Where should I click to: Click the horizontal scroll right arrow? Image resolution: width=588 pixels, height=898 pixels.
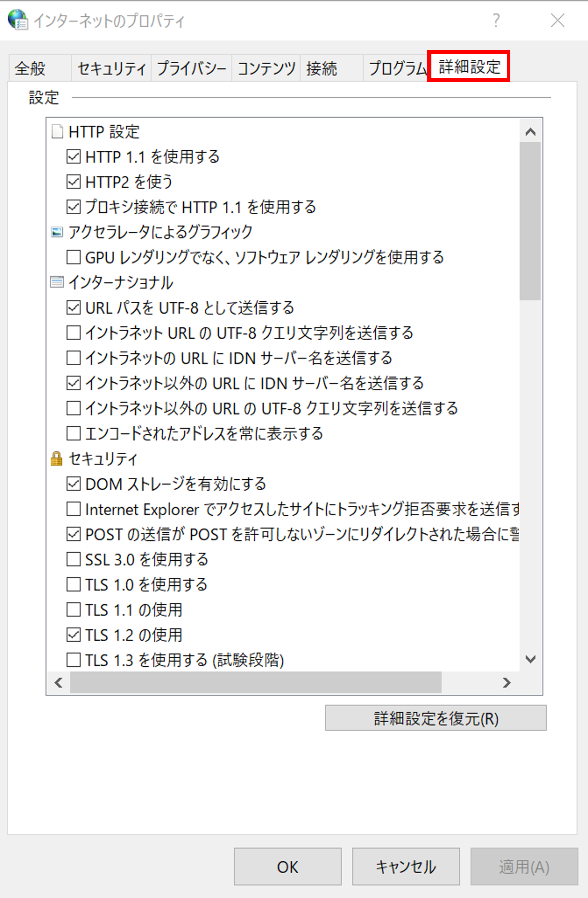pyautogui.click(x=507, y=683)
